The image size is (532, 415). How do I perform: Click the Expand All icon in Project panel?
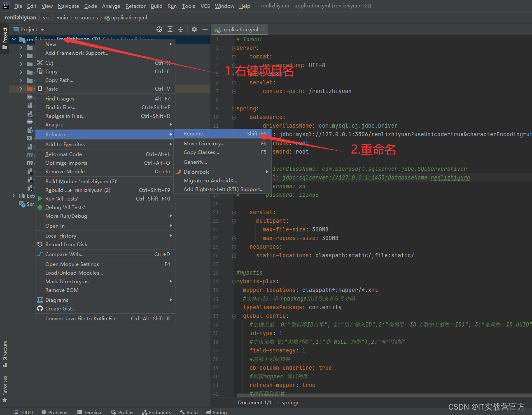(170, 29)
